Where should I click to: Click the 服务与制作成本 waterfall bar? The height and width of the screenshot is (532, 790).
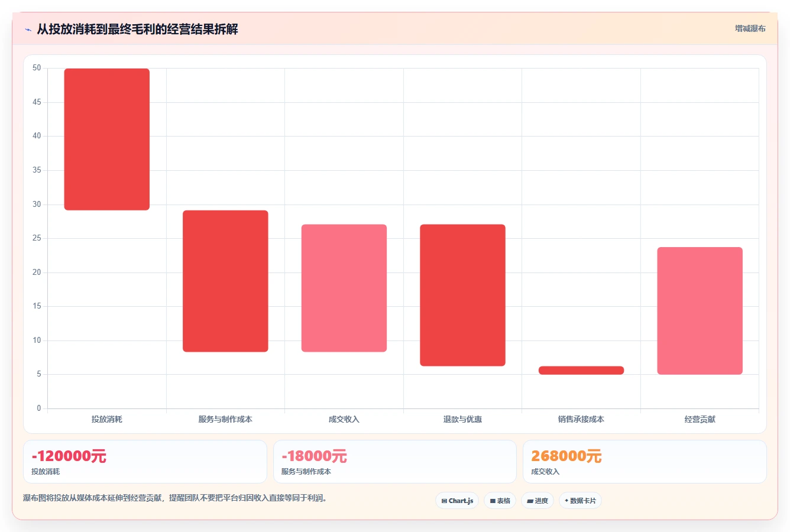point(225,281)
